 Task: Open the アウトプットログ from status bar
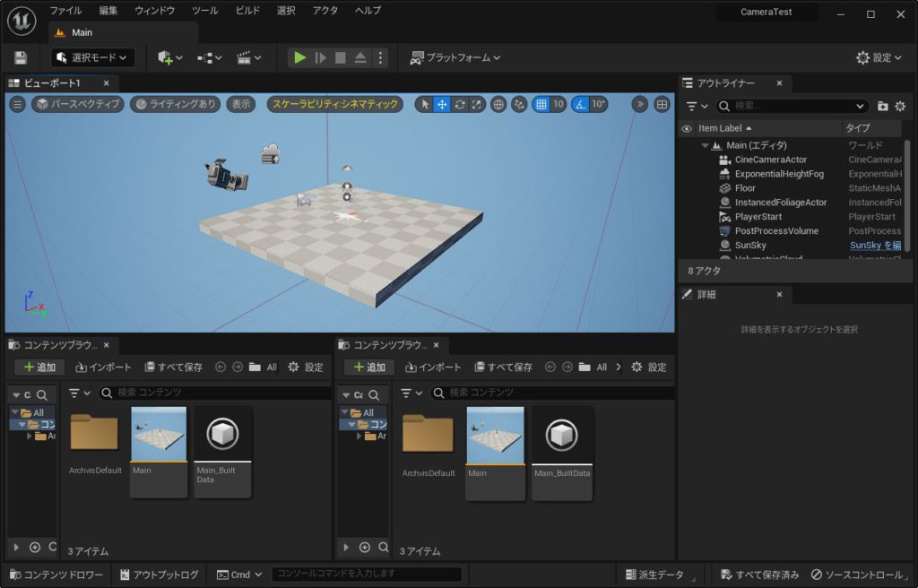160,575
